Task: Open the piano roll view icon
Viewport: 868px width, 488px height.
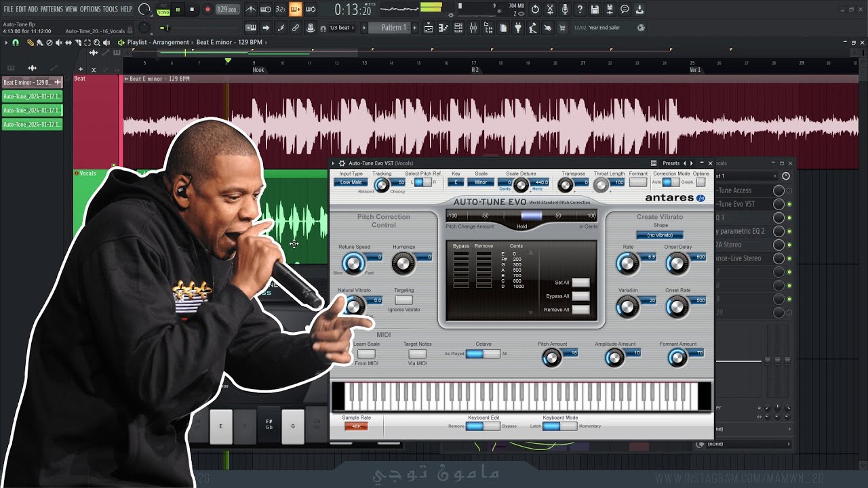Action: pos(443,28)
